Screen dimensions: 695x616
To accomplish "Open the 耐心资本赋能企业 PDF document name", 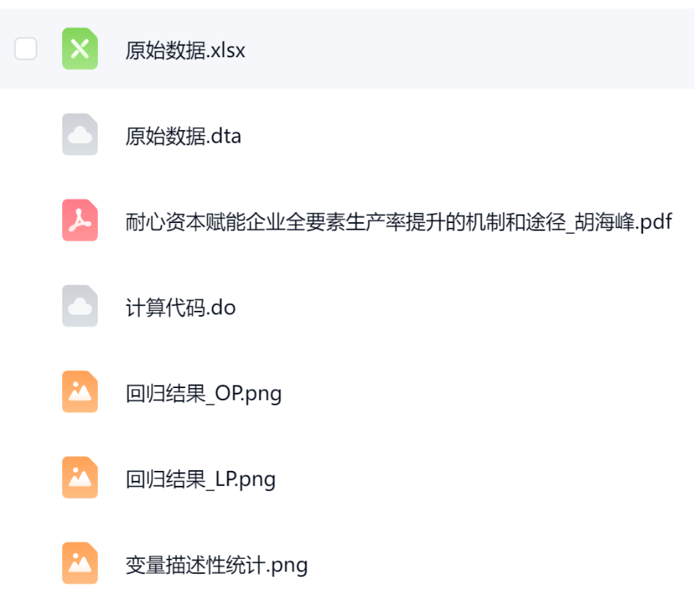I will [x=399, y=222].
